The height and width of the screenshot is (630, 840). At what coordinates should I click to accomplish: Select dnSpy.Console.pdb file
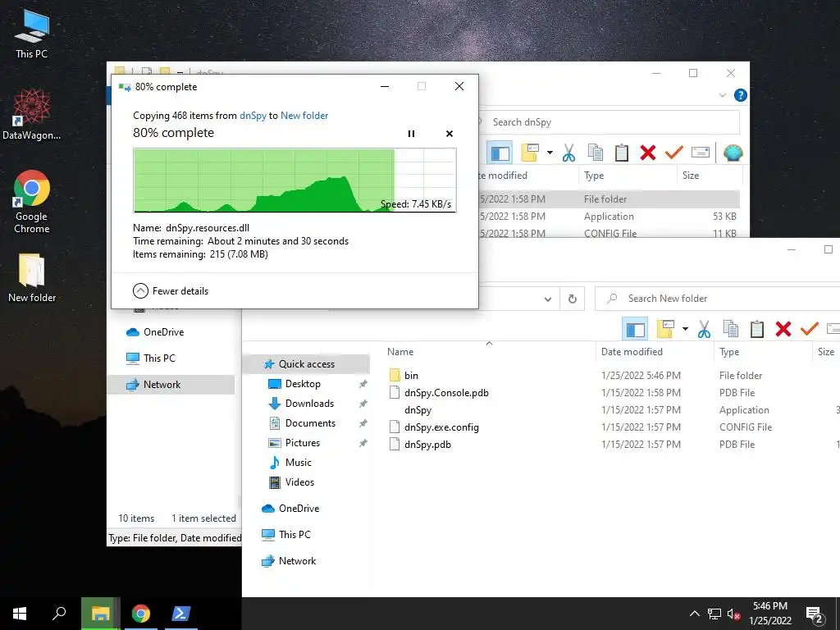click(x=446, y=393)
